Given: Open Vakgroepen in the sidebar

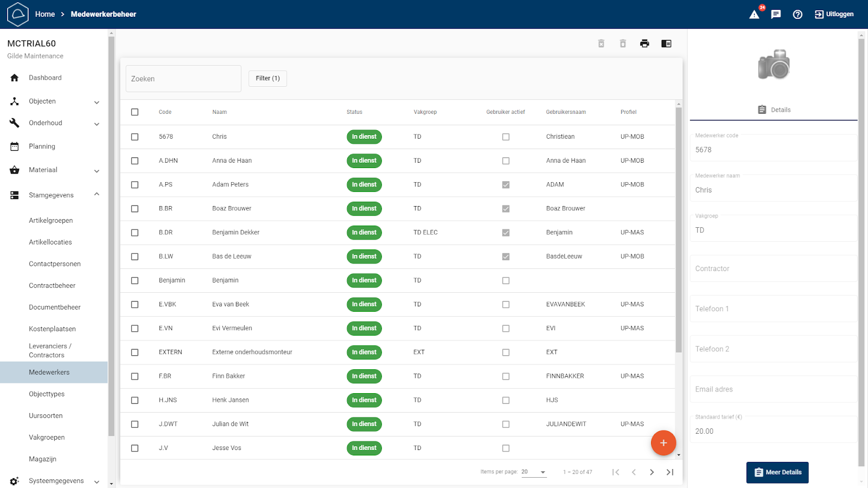Looking at the screenshot, I should point(47,438).
